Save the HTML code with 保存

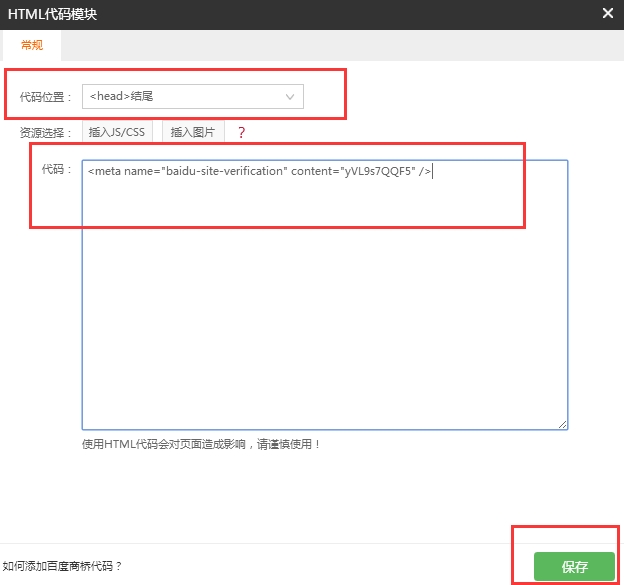574,566
